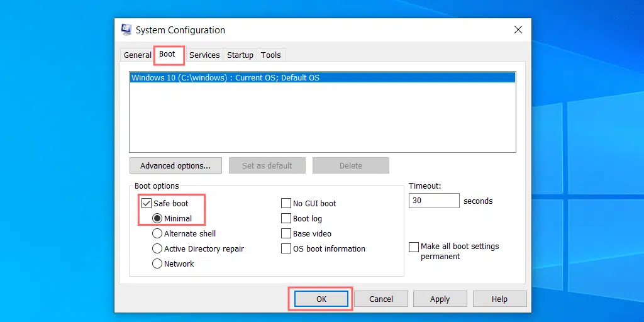Click the Set as default button
Image resolution: width=644 pixels, height=322 pixels.
(267, 165)
